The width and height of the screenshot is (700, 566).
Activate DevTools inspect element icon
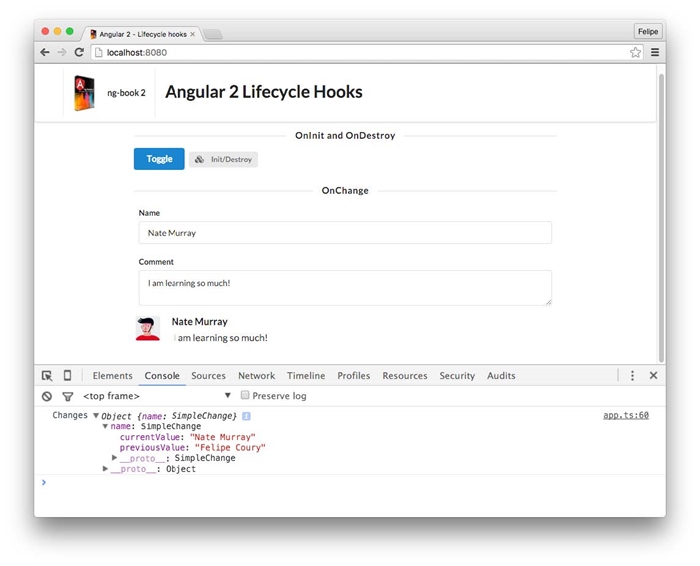[47, 376]
